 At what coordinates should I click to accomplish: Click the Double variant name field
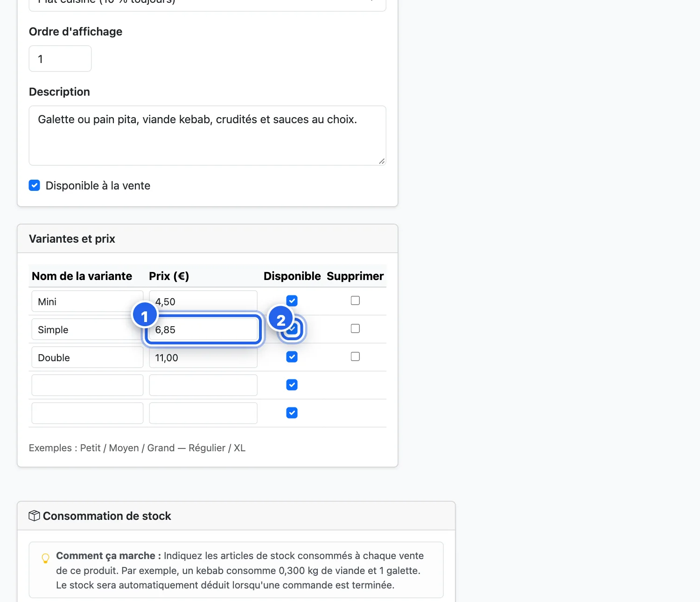pos(87,357)
